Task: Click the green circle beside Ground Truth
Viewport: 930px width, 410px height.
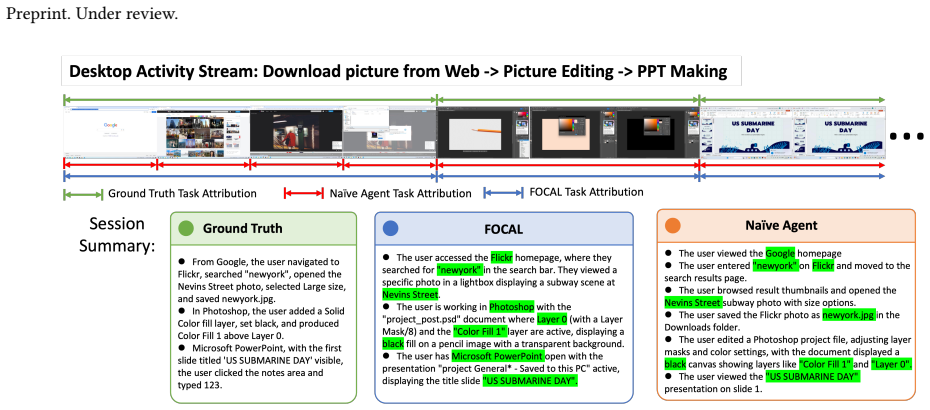Action: coord(186,228)
